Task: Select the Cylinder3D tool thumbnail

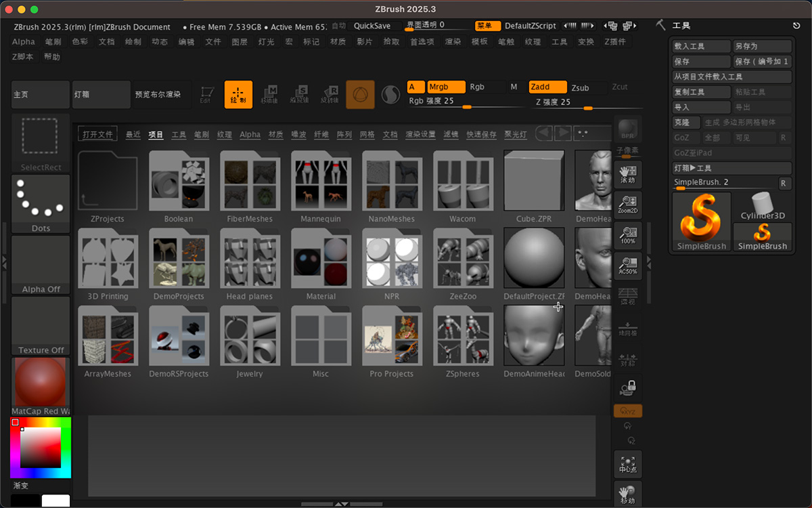Action: 762,206
